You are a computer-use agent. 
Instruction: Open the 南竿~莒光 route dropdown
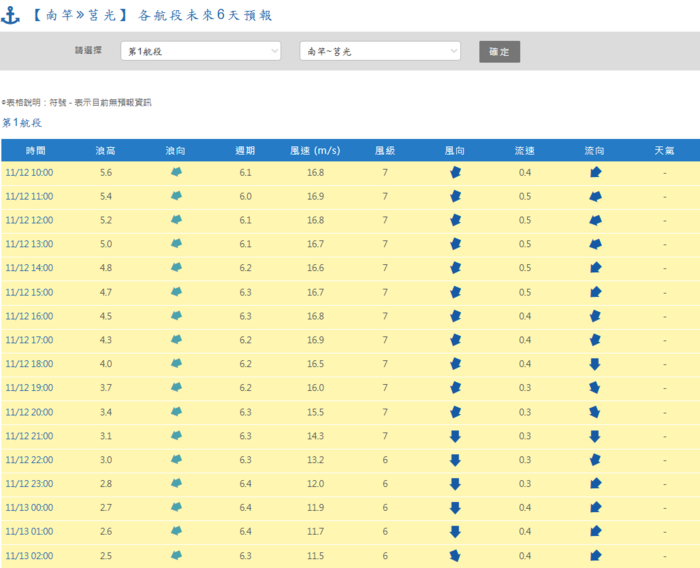(x=380, y=51)
